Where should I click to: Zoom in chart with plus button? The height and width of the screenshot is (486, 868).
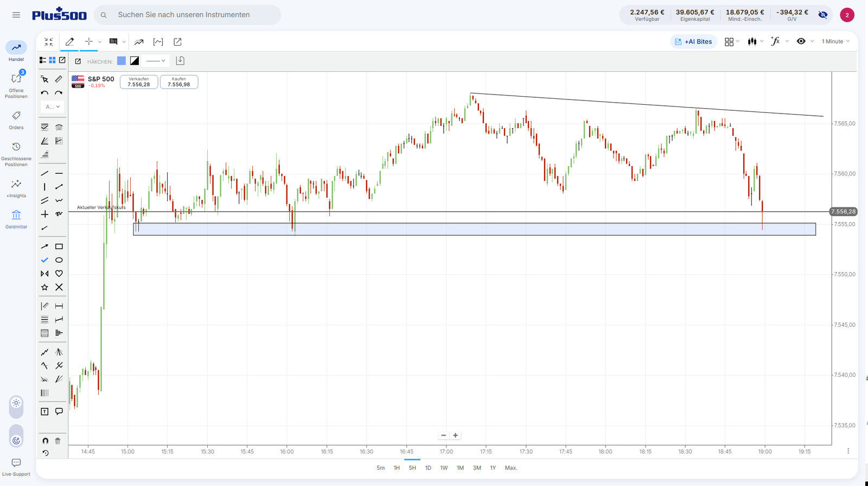click(x=456, y=435)
